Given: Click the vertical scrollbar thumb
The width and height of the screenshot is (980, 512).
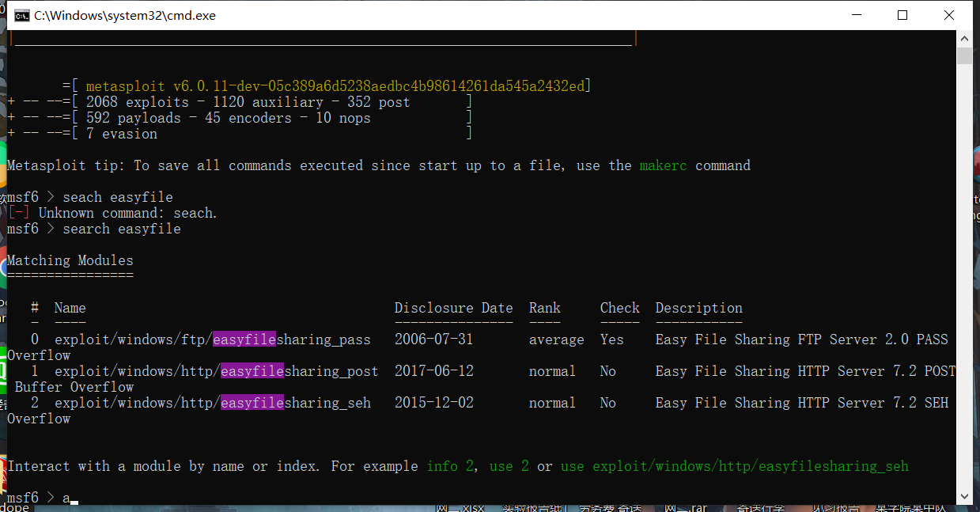Looking at the screenshot, I should click(x=964, y=55).
